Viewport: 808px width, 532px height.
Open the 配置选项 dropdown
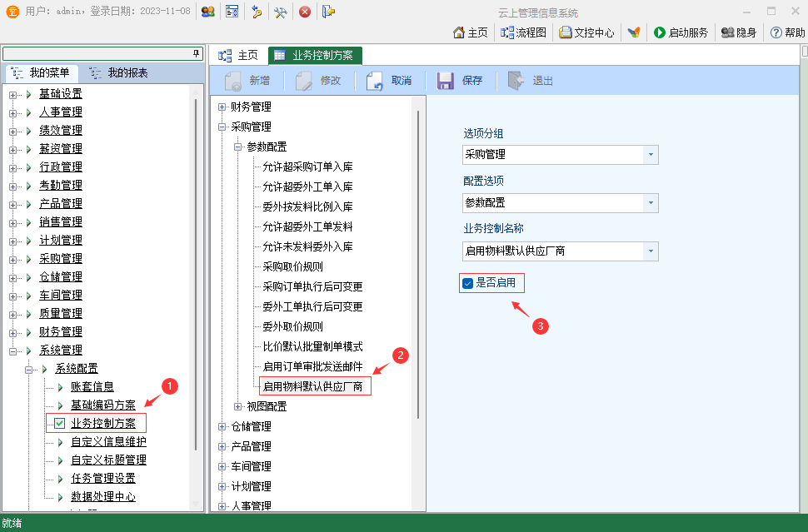651,203
